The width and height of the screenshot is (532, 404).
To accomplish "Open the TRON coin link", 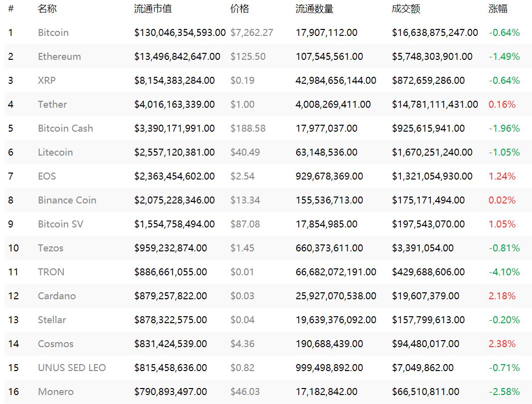I will tap(51, 272).
